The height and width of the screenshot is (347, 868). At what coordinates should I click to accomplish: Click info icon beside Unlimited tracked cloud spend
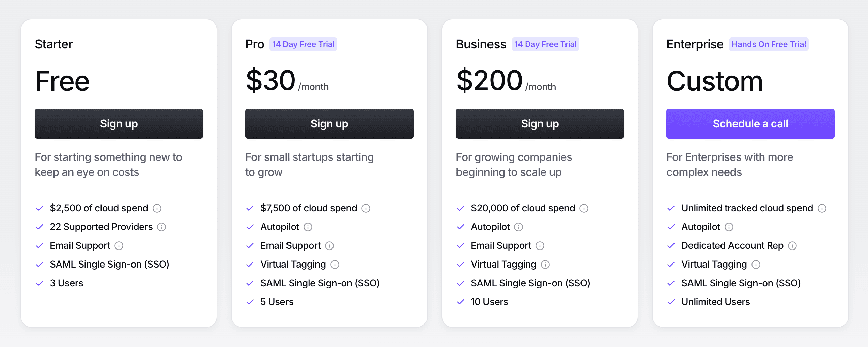[822, 208]
